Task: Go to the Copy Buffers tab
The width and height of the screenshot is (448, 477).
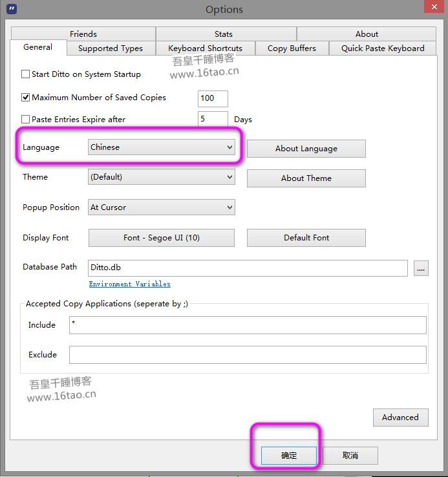Action: click(292, 48)
